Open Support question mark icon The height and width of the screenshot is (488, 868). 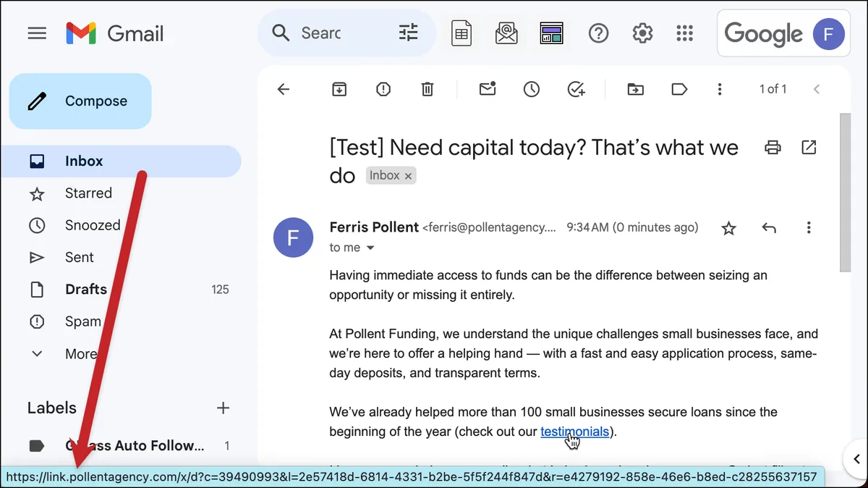tap(598, 33)
